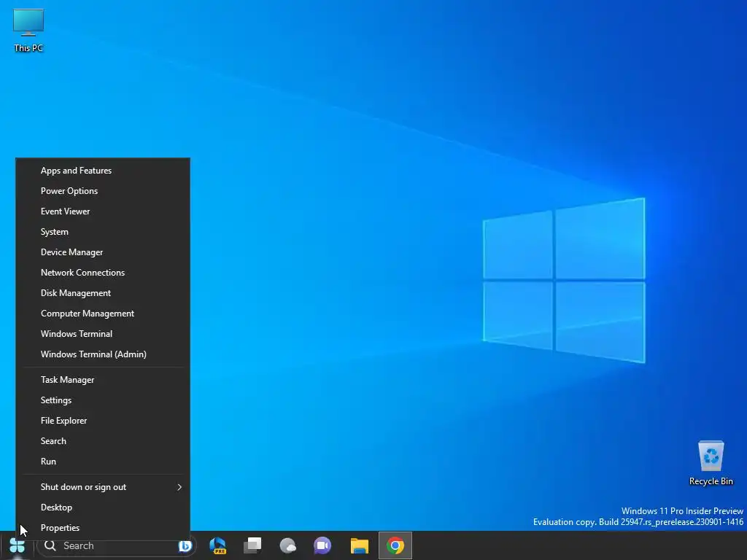This screenshot has height=560, width=747.
Task: Open Windows Terminal (non-admin entry)
Action: [x=103, y=334]
